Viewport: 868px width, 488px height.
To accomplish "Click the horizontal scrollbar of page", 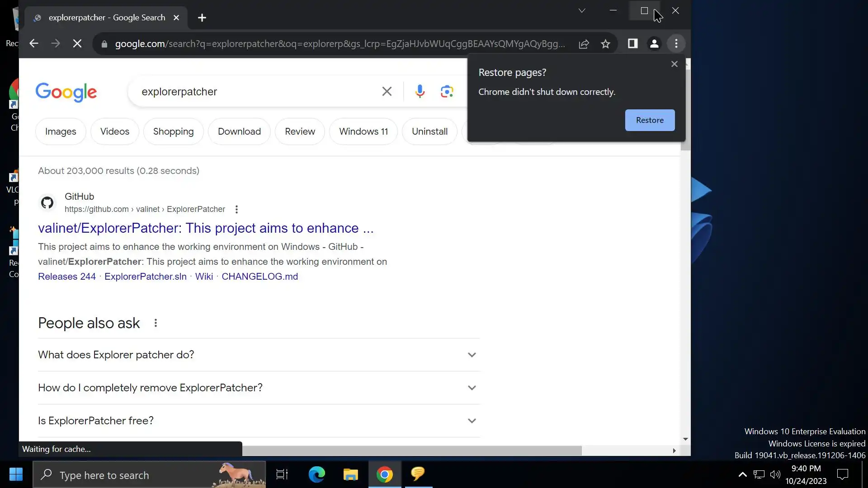I will (x=411, y=450).
